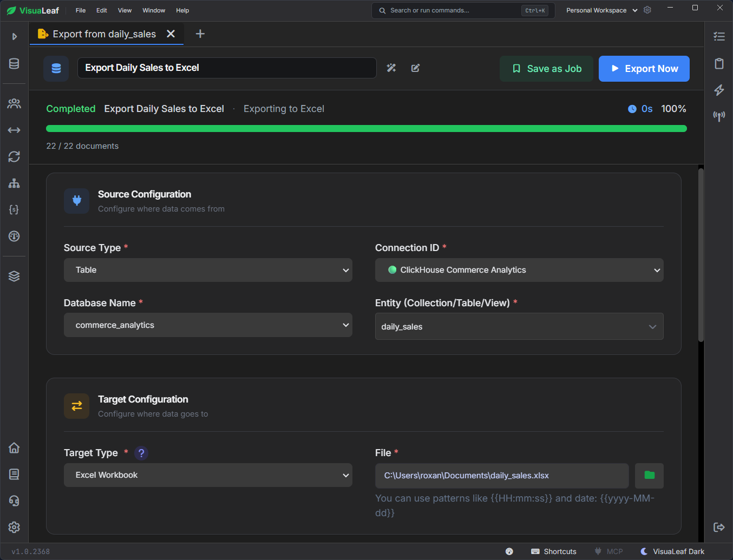Screen dimensions: 733x560
Task: Open the Window menu
Action: pyautogui.click(x=154, y=10)
